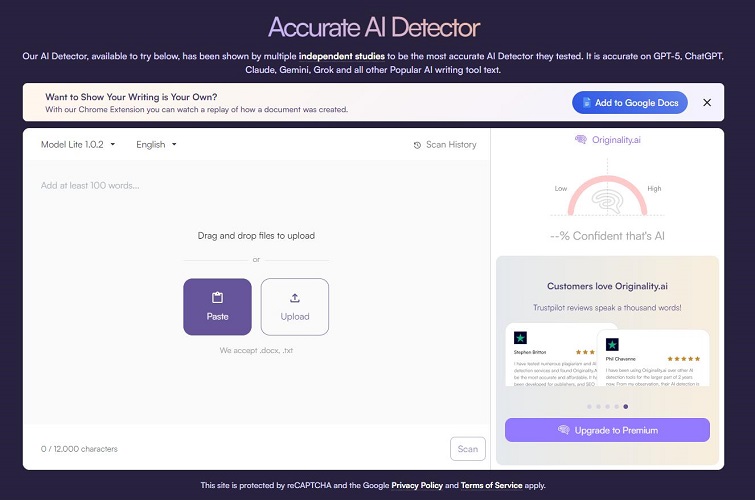Image resolution: width=755 pixels, height=500 pixels.
Task: Click 'We accept .docx, .txt' text
Action: (256, 350)
